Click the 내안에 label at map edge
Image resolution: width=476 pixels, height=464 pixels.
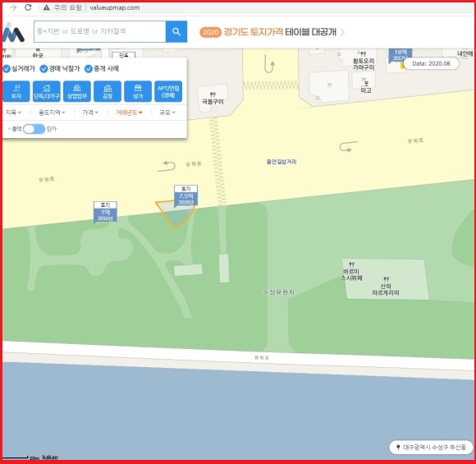point(465,53)
